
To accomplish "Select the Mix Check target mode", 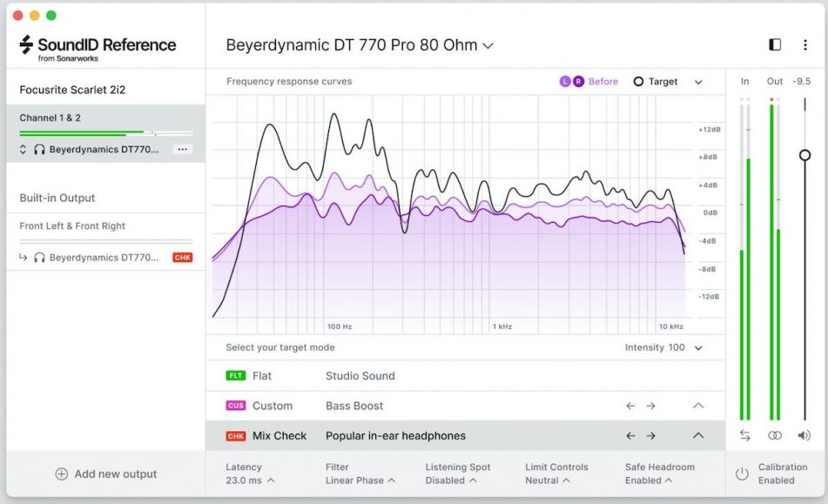I will (x=465, y=436).
